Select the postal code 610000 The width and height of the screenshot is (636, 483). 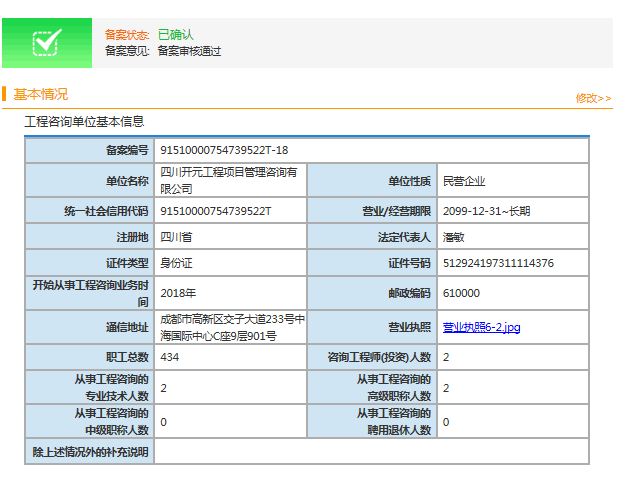coord(461,293)
